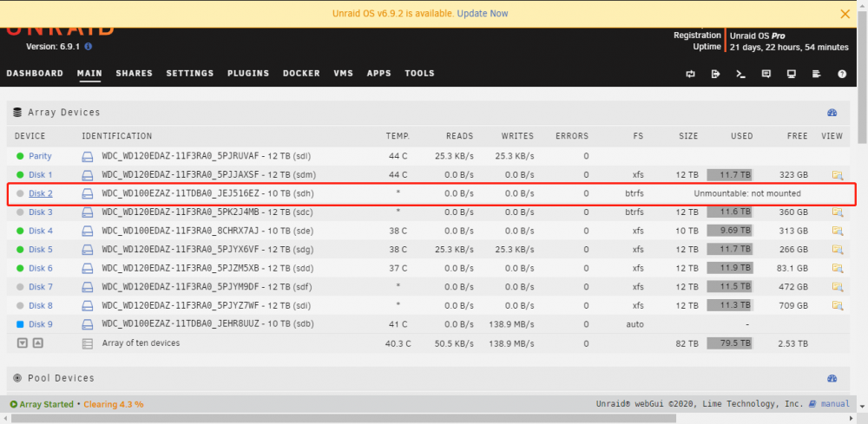Click the drive icon in Disk 9 row

point(88,324)
